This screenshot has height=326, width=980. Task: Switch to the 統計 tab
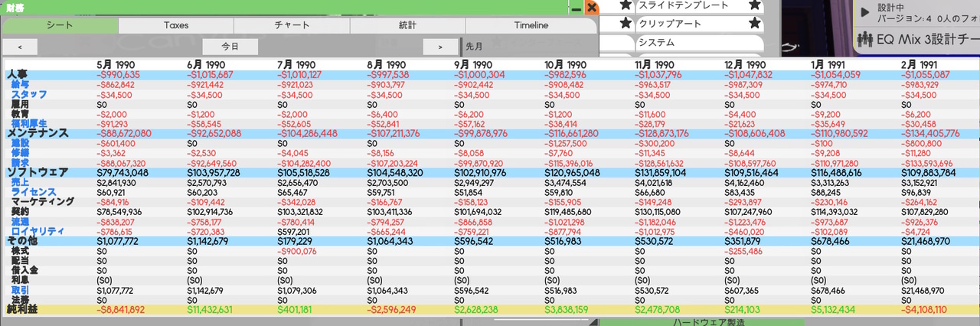click(x=408, y=25)
